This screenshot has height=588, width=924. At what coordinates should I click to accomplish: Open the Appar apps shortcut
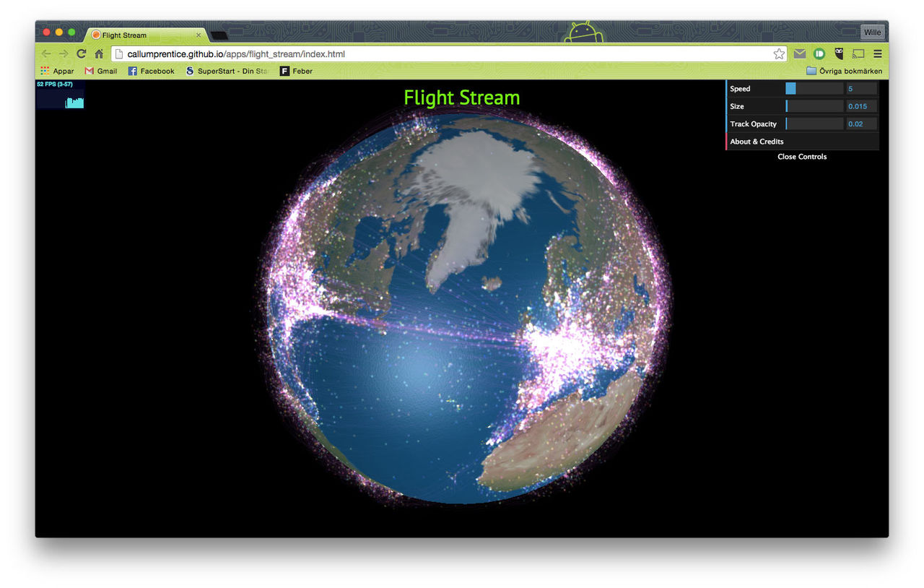click(57, 71)
